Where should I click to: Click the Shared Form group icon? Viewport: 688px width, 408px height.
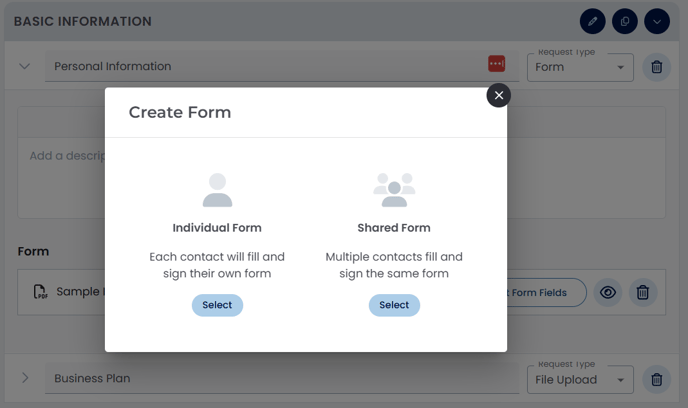point(394,189)
